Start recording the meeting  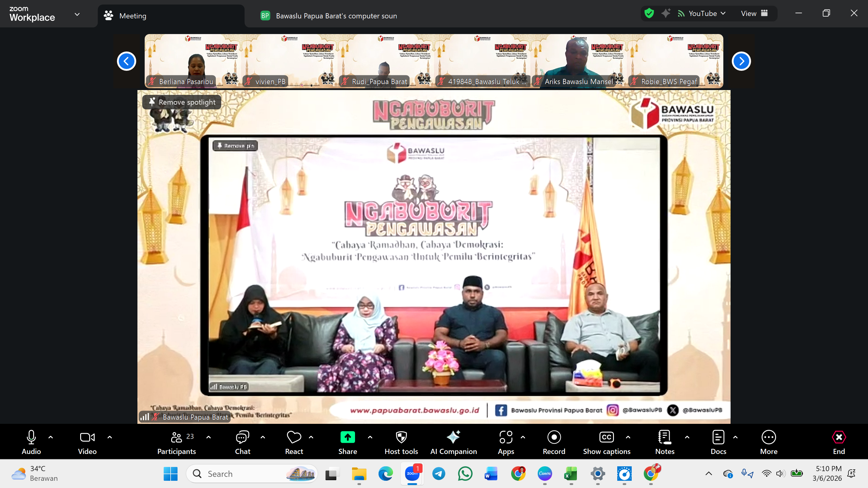(x=554, y=441)
